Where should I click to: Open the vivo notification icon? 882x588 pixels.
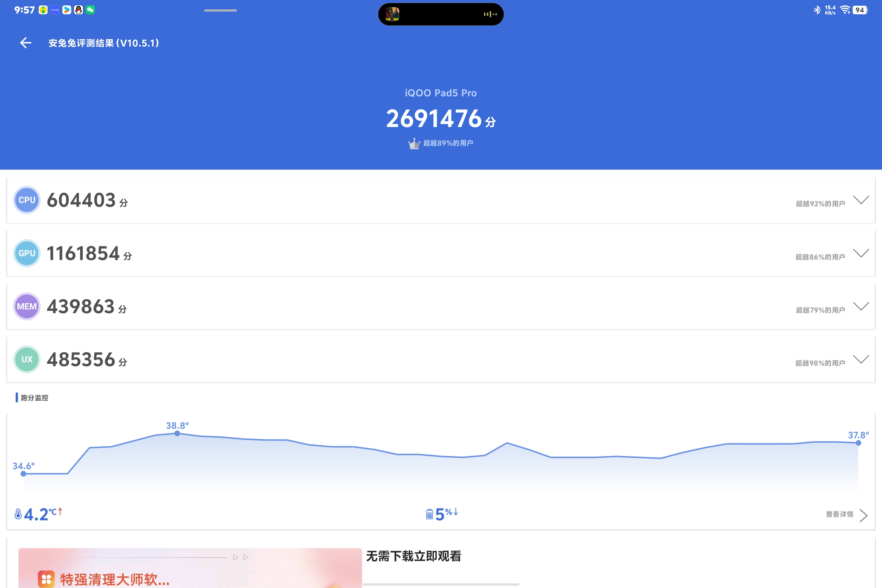coord(55,10)
